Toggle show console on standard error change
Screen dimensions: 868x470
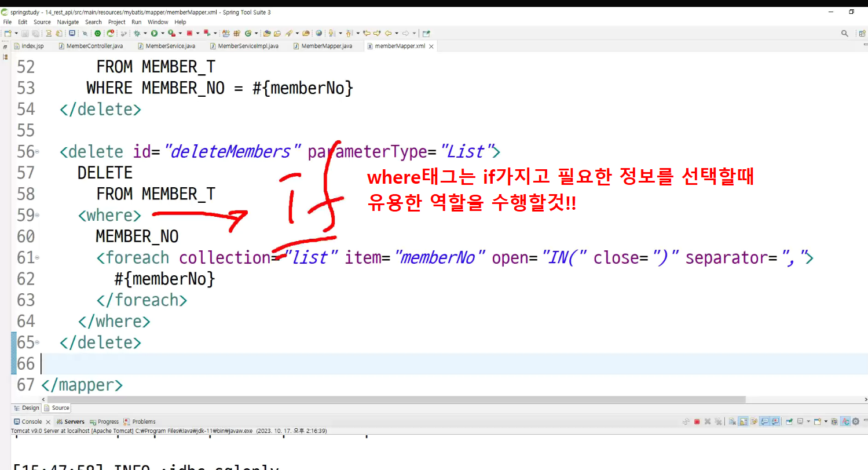774,422
